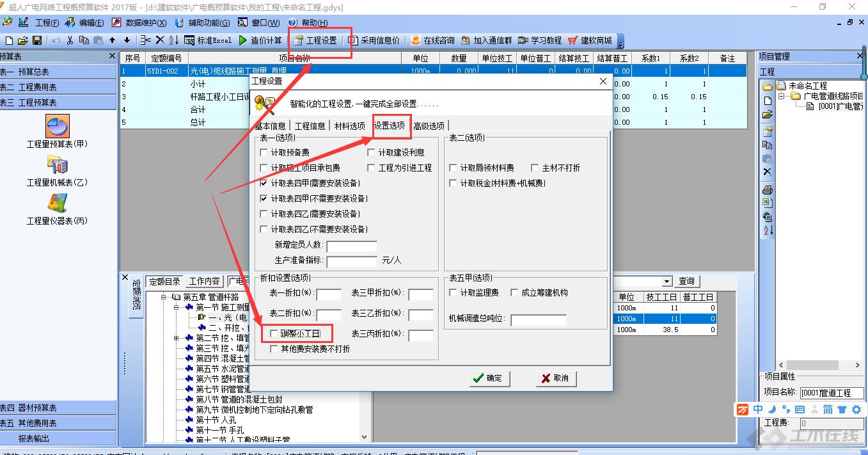Click the delete X icon in 项目管理 sidebar
The height and width of the screenshot is (455, 868).
click(767, 172)
